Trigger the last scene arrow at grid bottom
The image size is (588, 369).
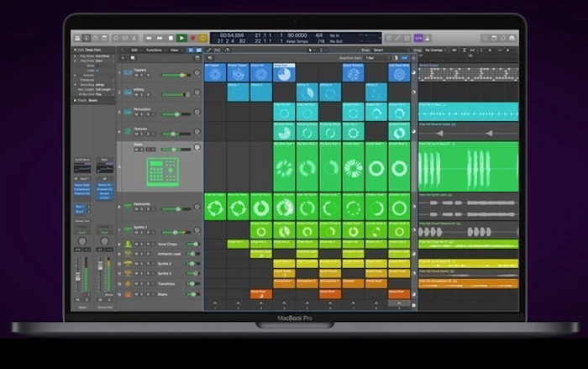[399, 304]
